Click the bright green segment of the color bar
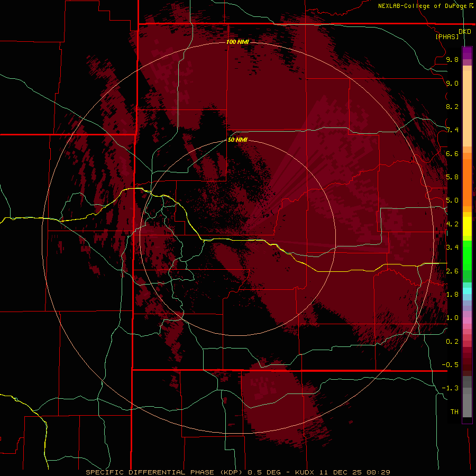The image size is (476, 476). [x=467, y=255]
